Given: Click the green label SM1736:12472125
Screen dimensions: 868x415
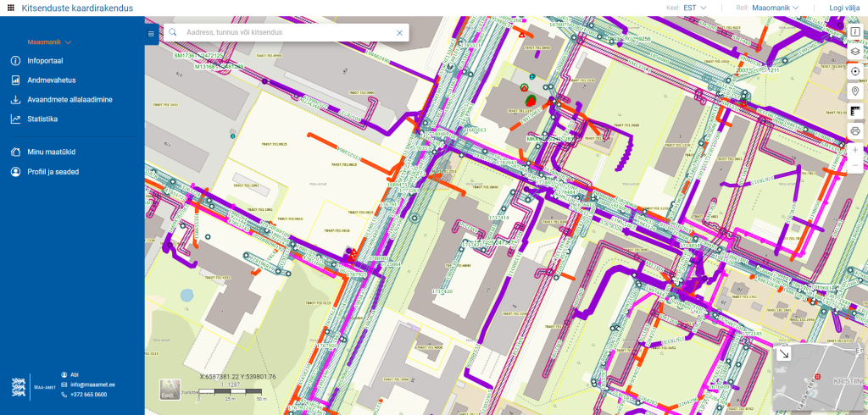Looking at the screenshot, I should tap(198, 56).
